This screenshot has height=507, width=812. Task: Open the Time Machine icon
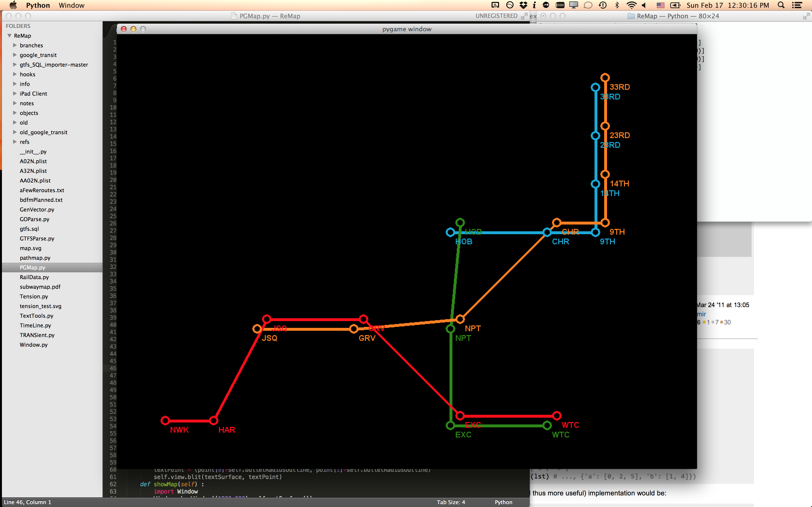603,5
